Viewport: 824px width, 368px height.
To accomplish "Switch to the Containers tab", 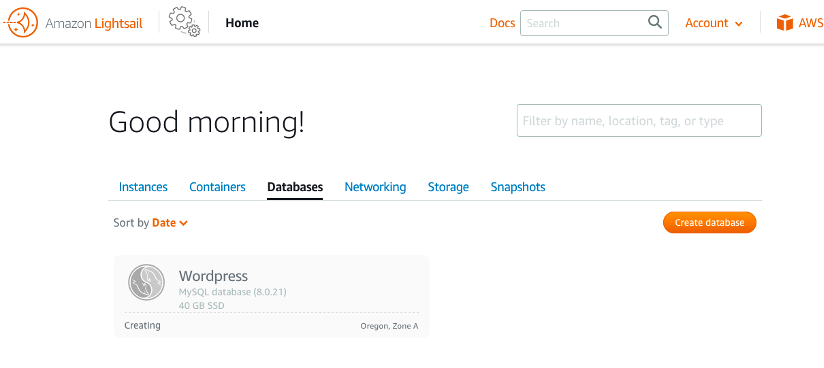I will [218, 187].
